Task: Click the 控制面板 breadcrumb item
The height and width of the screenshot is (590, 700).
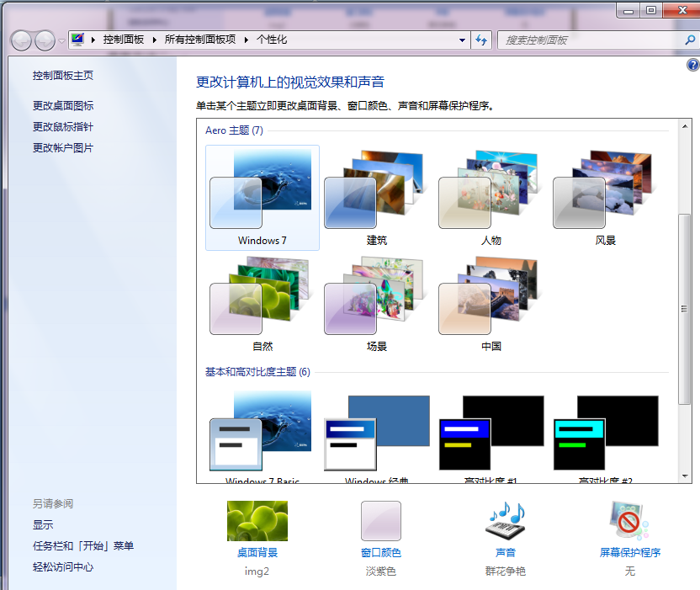Action: 124,40
